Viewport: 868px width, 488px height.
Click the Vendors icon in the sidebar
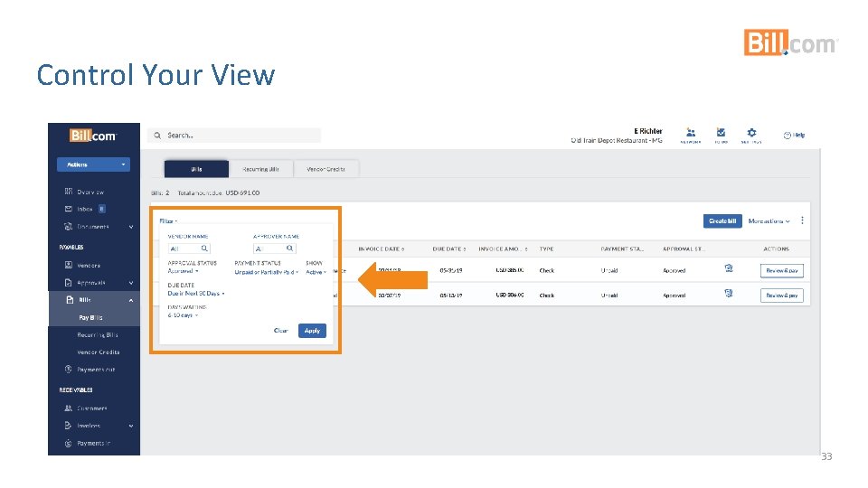pos(69,265)
